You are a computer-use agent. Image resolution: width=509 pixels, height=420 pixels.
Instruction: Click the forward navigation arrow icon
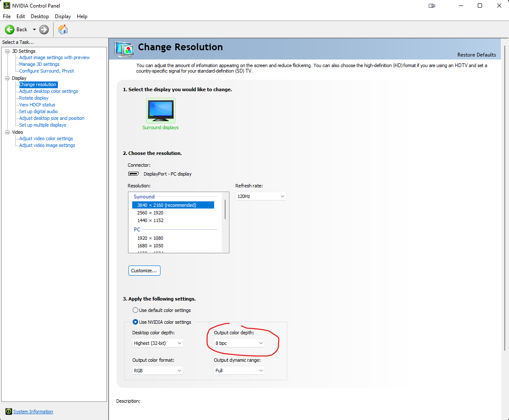pos(44,30)
